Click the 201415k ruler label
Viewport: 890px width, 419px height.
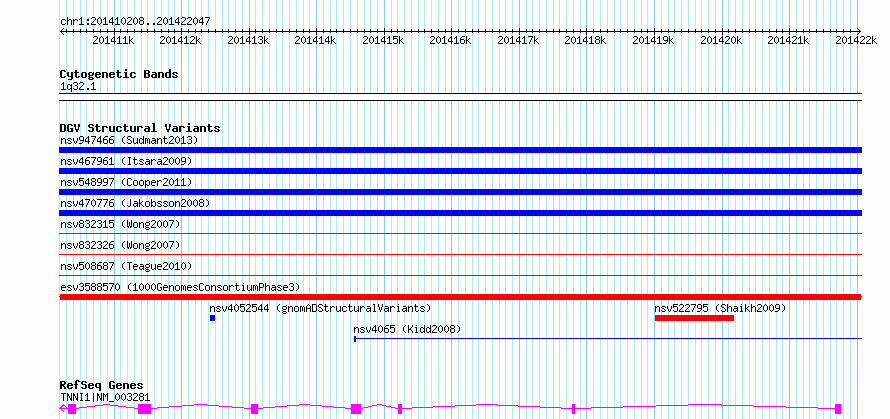[383, 40]
